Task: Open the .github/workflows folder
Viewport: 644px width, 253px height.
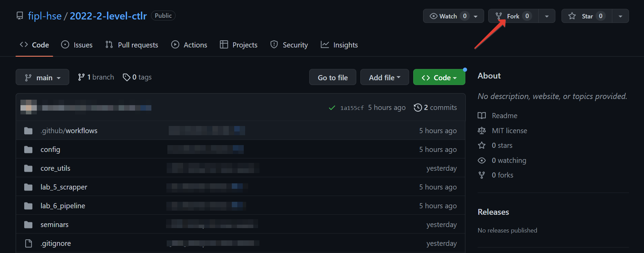Action: point(69,131)
